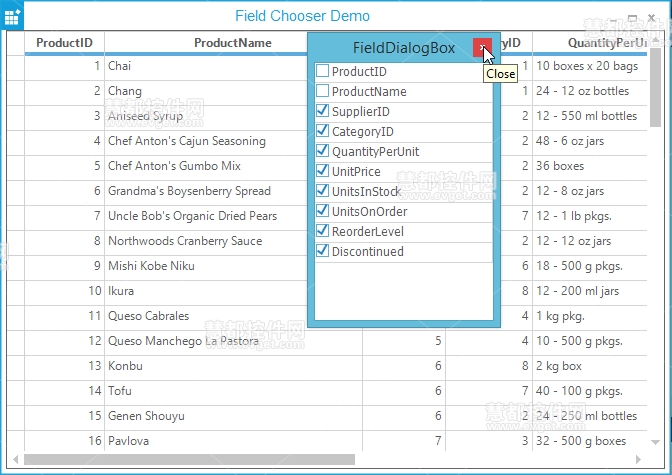This screenshot has height=475, width=672.
Task: Click the '10 boxes x 20 bags' cell
Action: (590, 66)
